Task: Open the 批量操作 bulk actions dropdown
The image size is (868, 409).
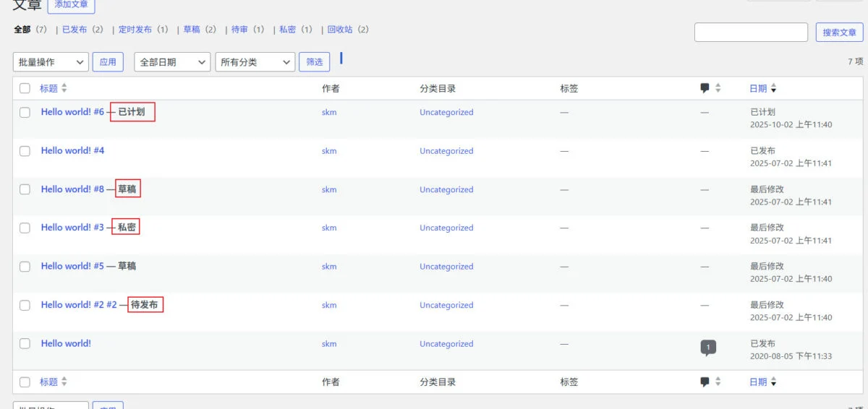Action: [51, 62]
